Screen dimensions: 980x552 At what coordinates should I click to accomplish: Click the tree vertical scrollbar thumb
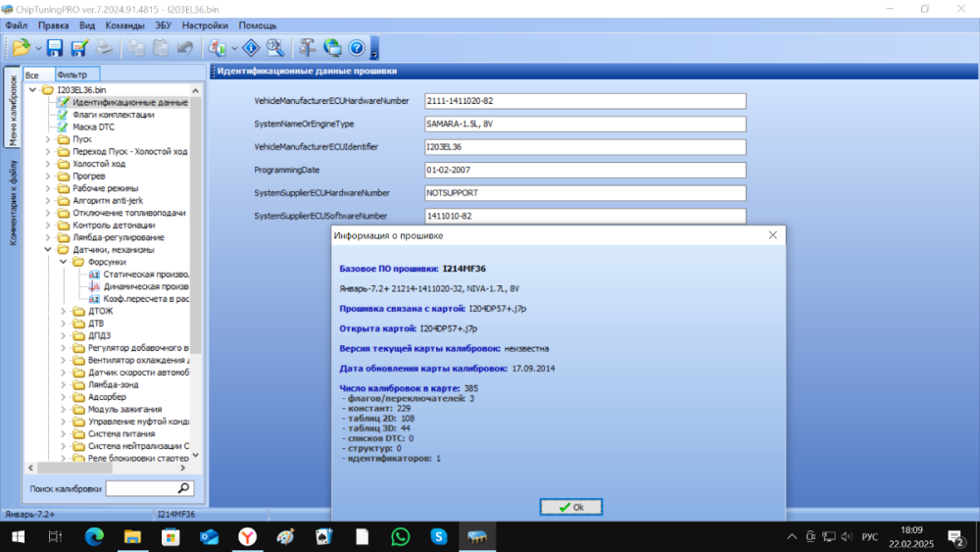coord(196,226)
